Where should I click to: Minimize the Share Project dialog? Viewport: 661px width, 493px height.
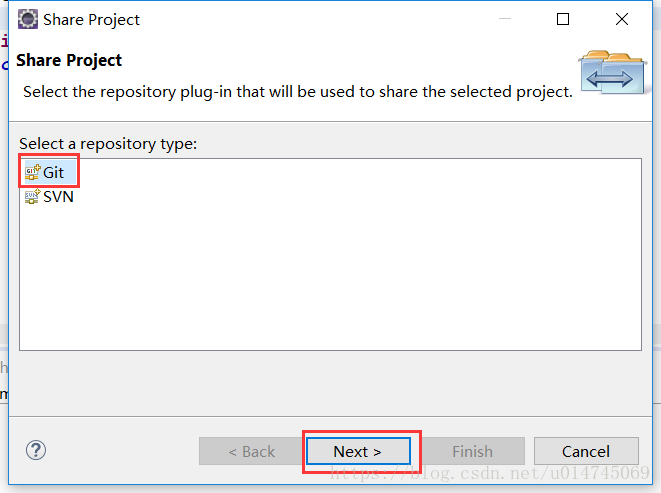pos(505,19)
